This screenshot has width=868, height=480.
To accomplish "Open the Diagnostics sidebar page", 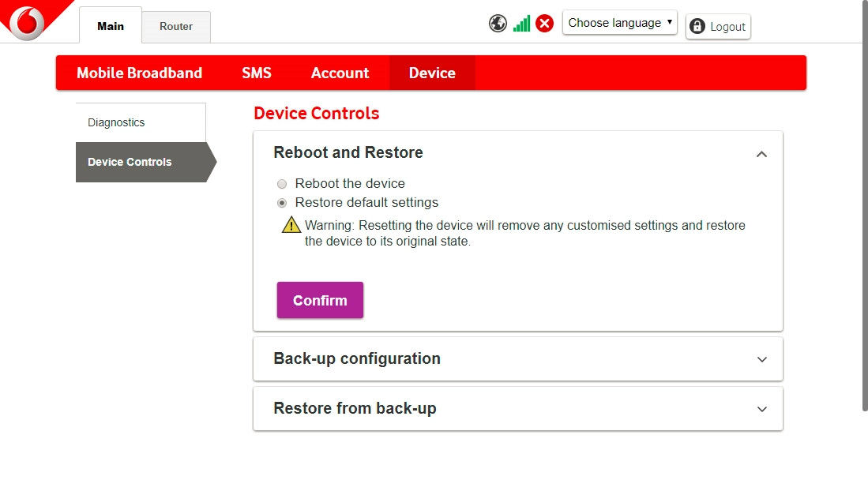I will point(115,122).
